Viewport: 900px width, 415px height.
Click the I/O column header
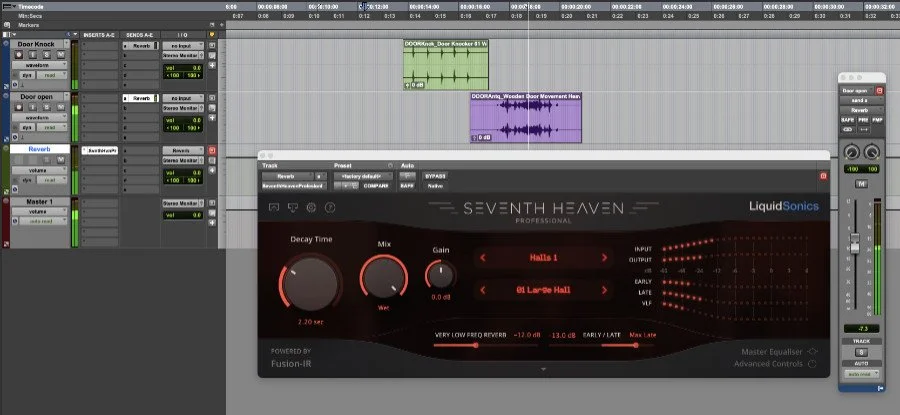point(183,35)
